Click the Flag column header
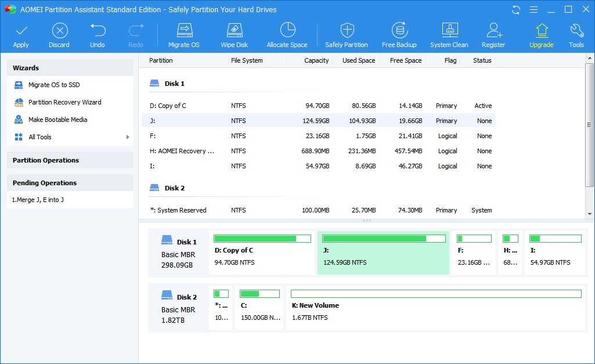The image size is (595, 364). click(x=450, y=60)
